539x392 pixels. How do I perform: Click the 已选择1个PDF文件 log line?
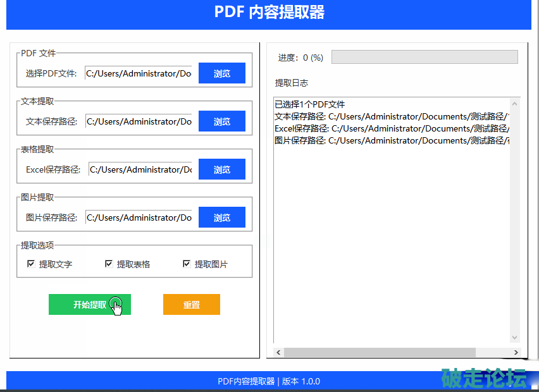pyautogui.click(x=310, y=104)
